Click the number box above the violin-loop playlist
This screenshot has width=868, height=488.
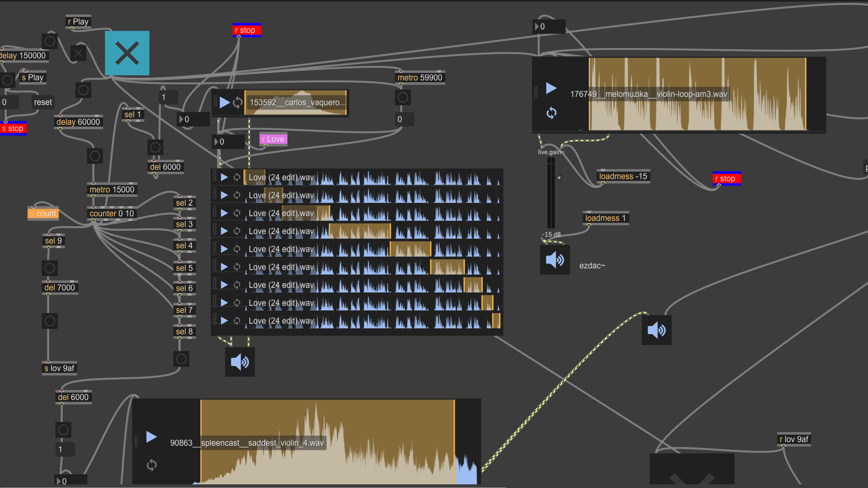549,27
